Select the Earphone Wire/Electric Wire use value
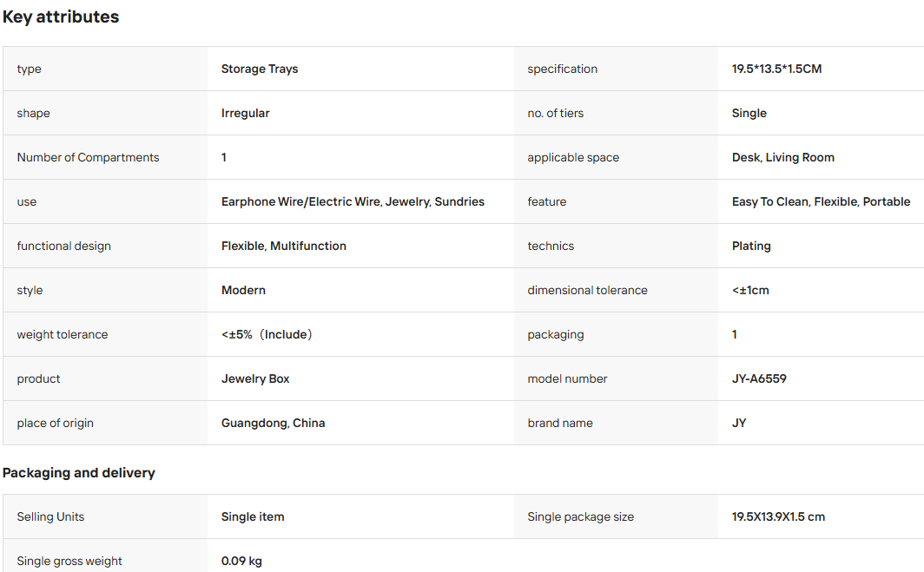This screenshot has height=572, width=924. (x=301, y=201)
